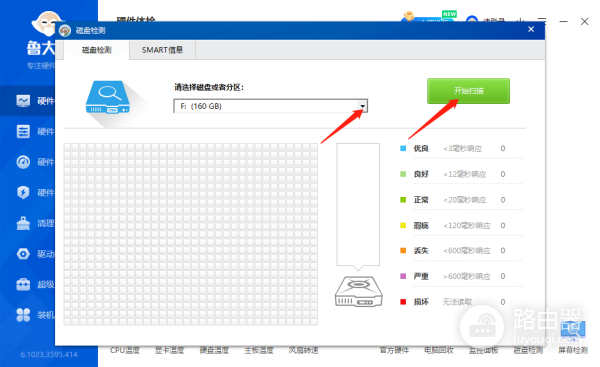Select the 磁盘检测 tab in the dialog
600x367 pixels.
click(96, 50)
